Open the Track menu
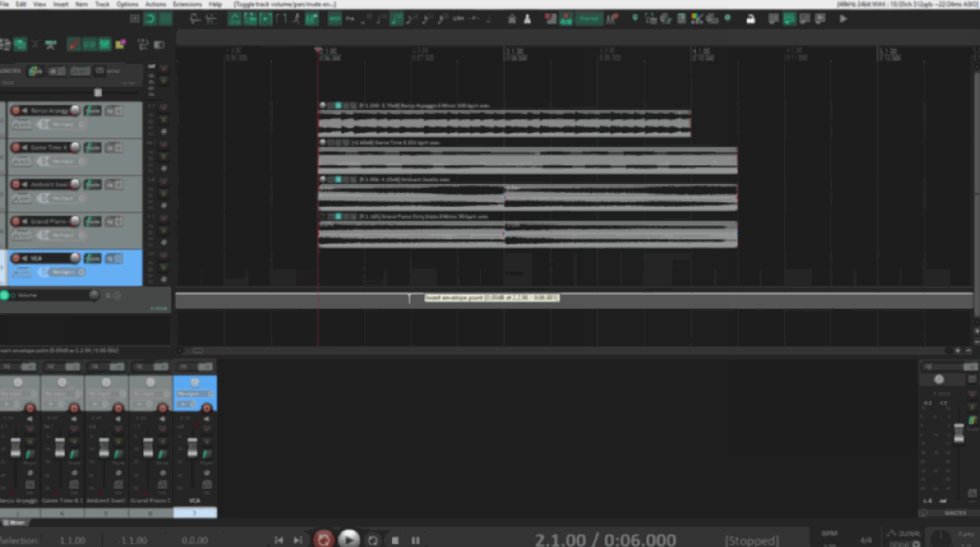 pyautogui.click(x=102, y=4)
